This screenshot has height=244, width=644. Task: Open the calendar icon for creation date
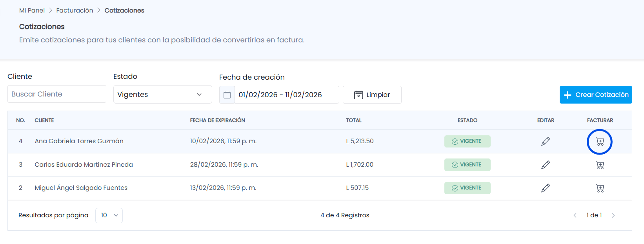[x=227, y=95]
